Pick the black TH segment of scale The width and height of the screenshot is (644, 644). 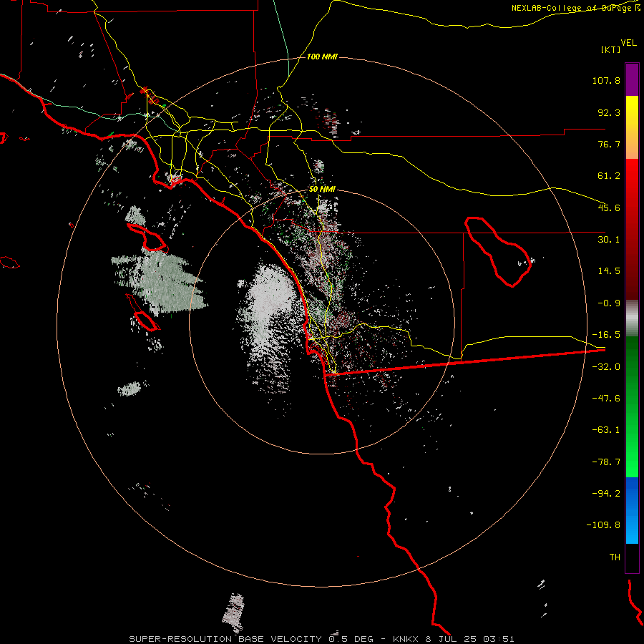pyautogui.click(x=632, y=557)
